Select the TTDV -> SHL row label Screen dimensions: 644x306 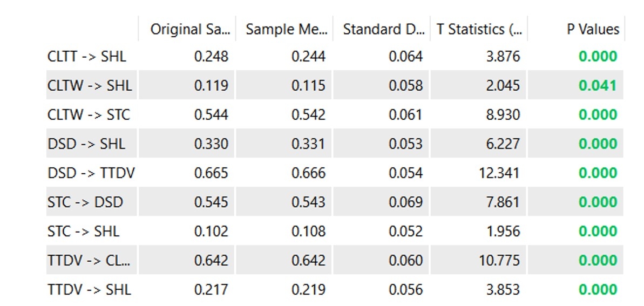tap(89, 289)
